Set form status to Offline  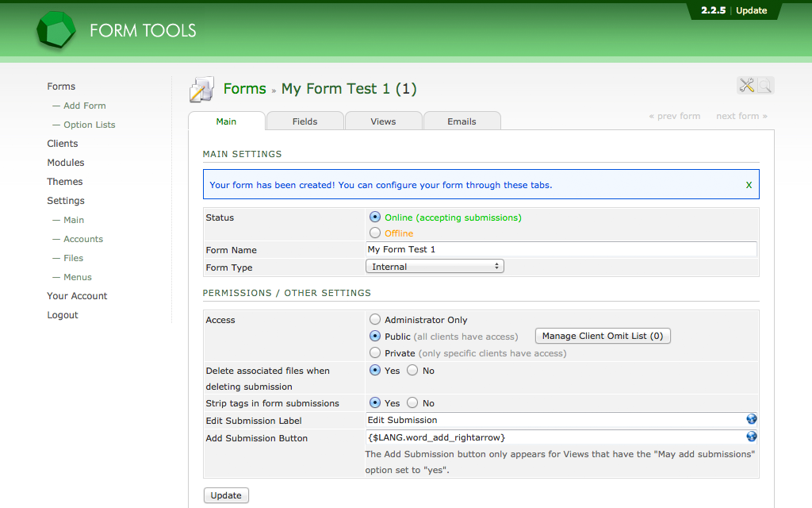coord(375,233)
